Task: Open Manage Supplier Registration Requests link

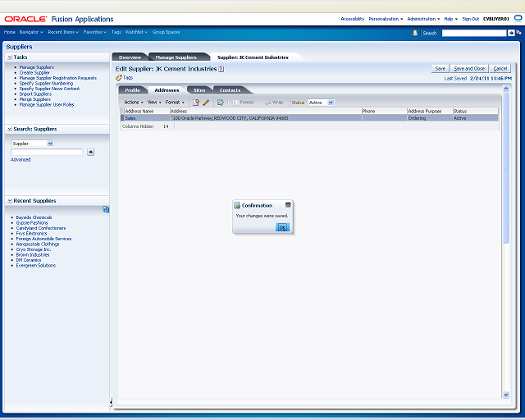Action: pyautogui.click(x=58, y=78)
